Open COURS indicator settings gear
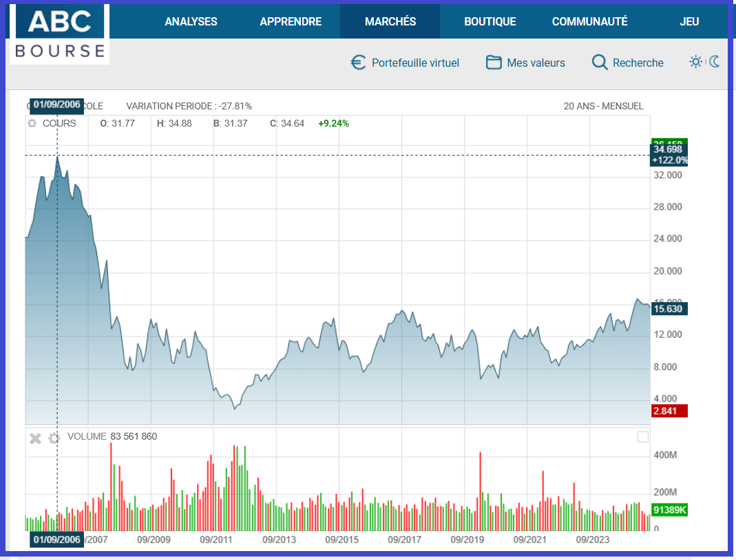 pyautogui.click(x=32, y=124)
